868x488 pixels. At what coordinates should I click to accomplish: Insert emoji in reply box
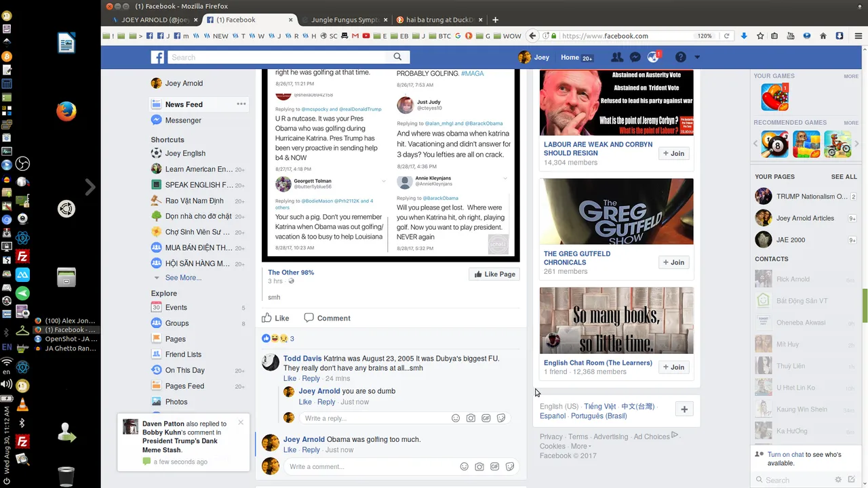(x=456, y=418)
